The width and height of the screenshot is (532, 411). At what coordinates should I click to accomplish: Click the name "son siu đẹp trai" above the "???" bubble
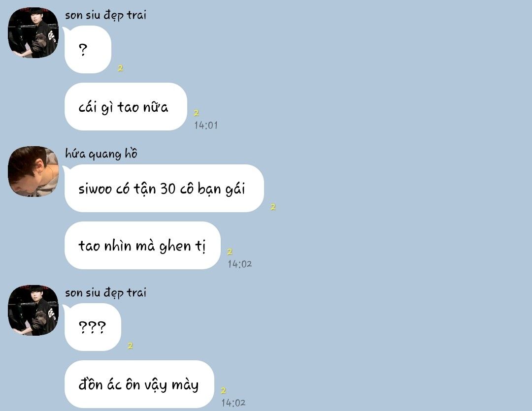[105, 293]
